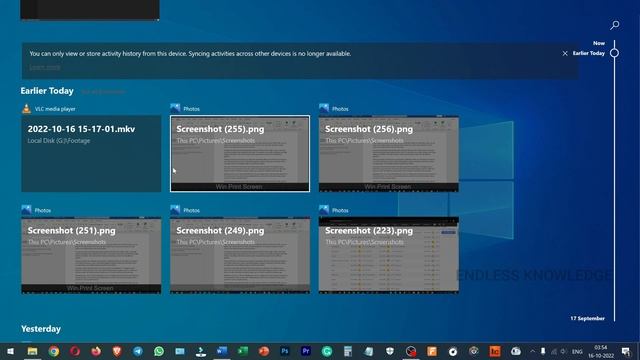This screenshot has width=640, height=360.
Task: Click the ENG language indicator
Action: (577, 351)
